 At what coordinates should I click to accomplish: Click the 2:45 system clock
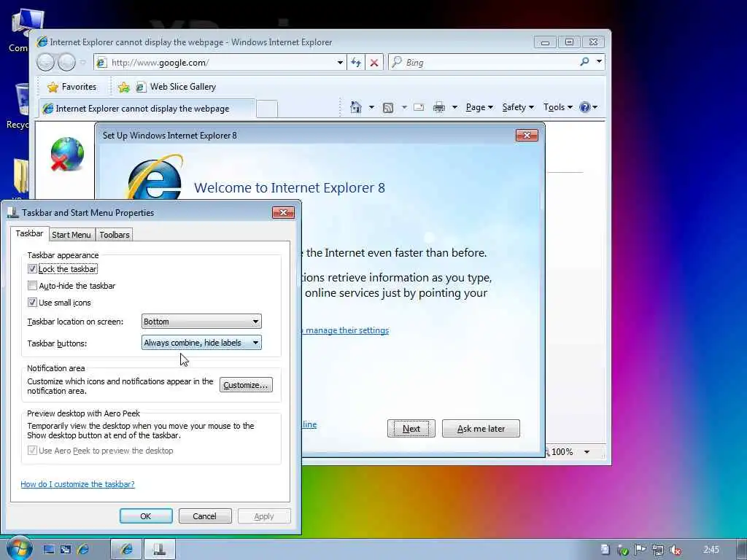tap(711, 550)
